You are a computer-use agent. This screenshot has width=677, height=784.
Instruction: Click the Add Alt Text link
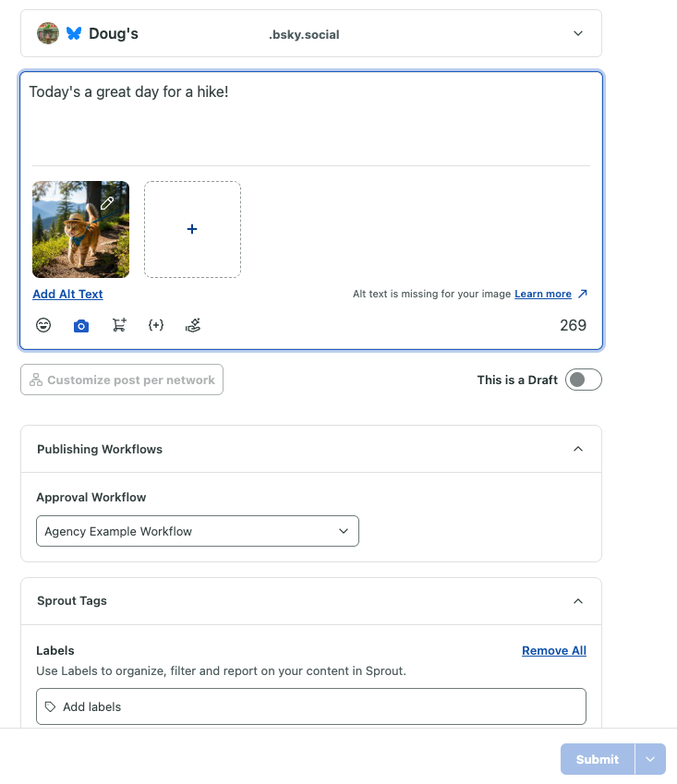point(67,294)
